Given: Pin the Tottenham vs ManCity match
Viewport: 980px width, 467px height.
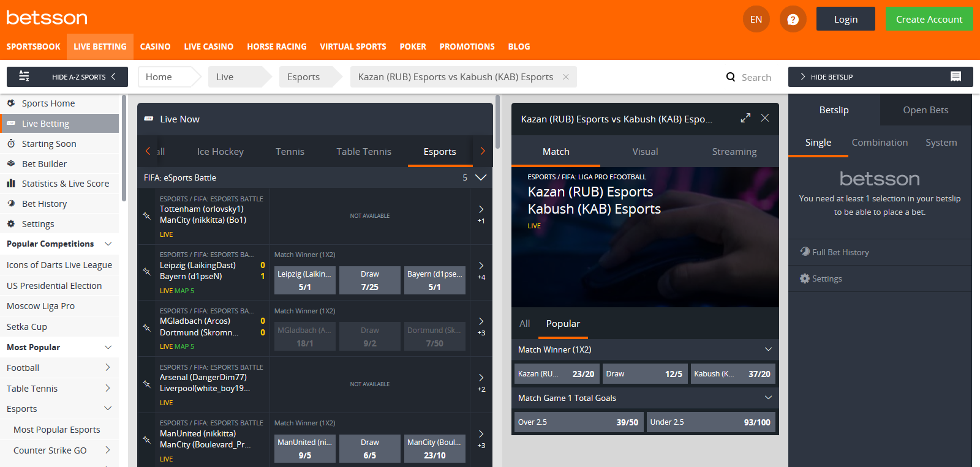Looking at the screenshot, I should [x=147, y=215].
